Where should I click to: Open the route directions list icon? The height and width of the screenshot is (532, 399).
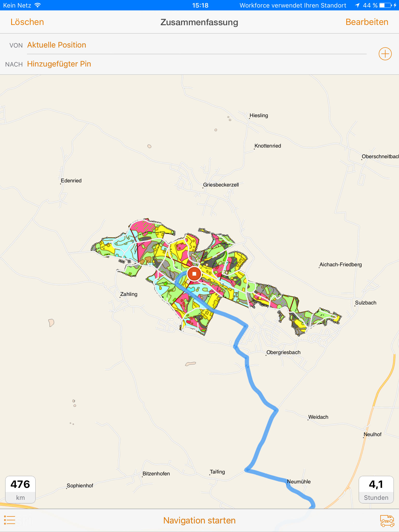[10, 520]
